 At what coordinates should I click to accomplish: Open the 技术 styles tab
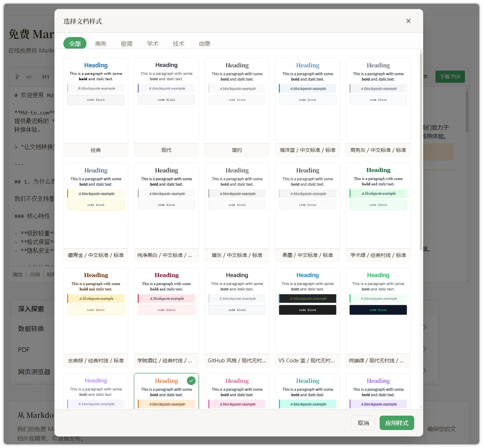pos(179,44)
